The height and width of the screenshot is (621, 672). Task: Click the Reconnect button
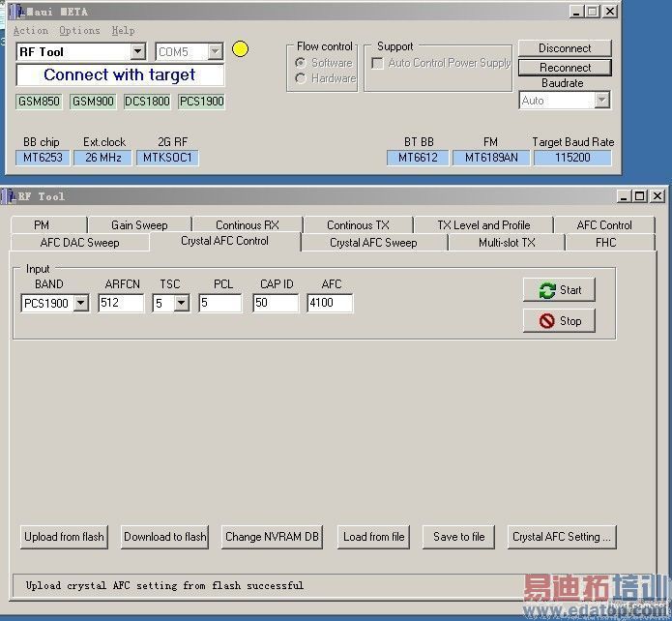click(x=565, y=68)
